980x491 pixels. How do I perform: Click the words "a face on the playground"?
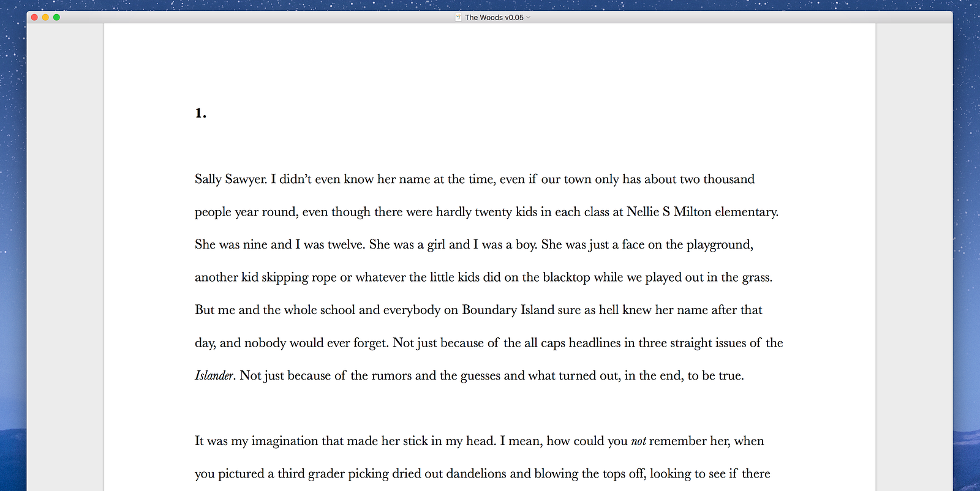click(682, 244)
